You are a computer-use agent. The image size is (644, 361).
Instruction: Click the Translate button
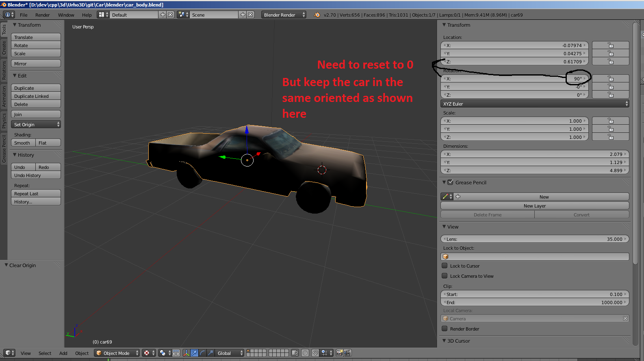36,37
